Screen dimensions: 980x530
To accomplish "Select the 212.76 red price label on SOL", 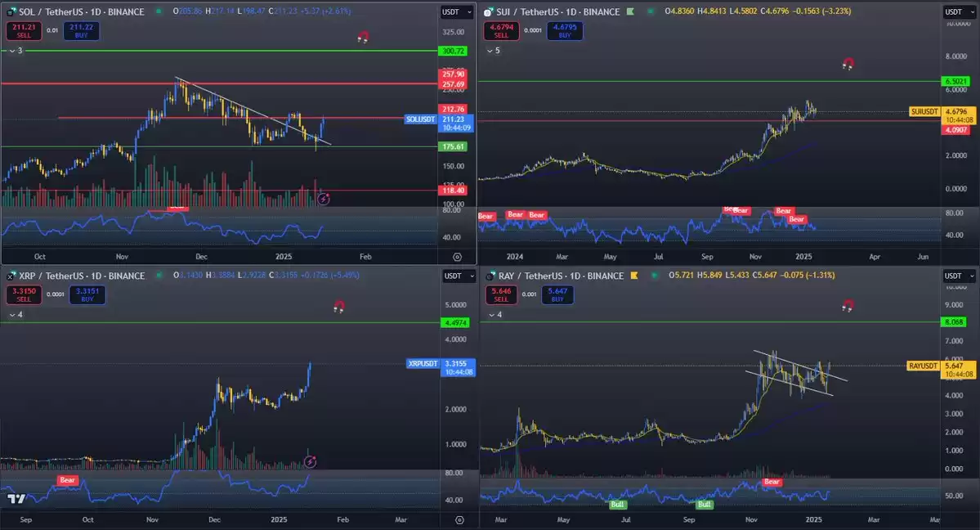I will click(x=453, y=109).
